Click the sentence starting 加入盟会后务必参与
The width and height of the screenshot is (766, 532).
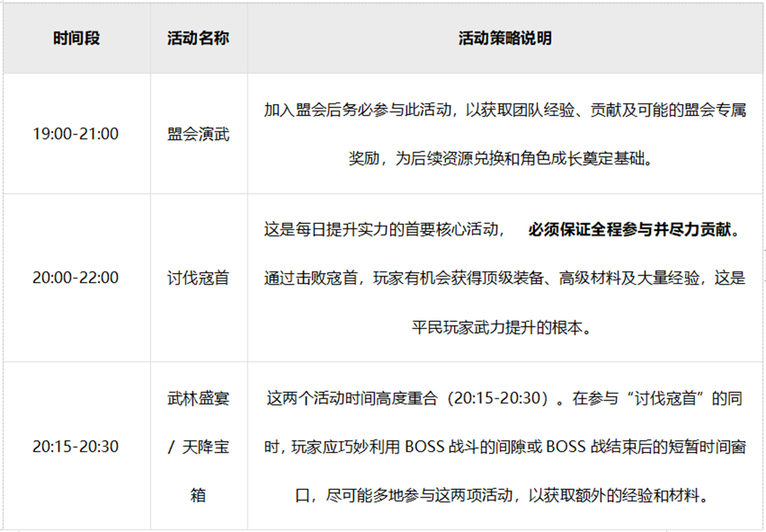point(505,110)
